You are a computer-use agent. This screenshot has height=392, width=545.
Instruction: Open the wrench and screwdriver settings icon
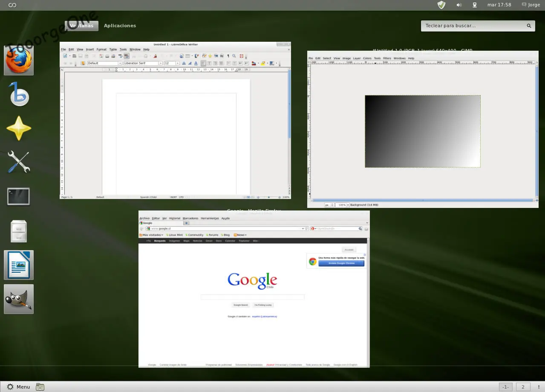(19, 162)
